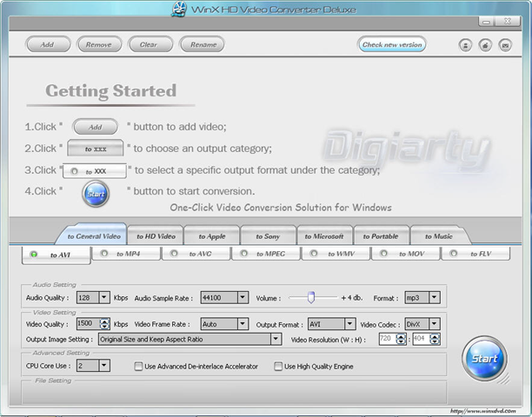Select the 'to AVC' radio option

click(196, 254)
